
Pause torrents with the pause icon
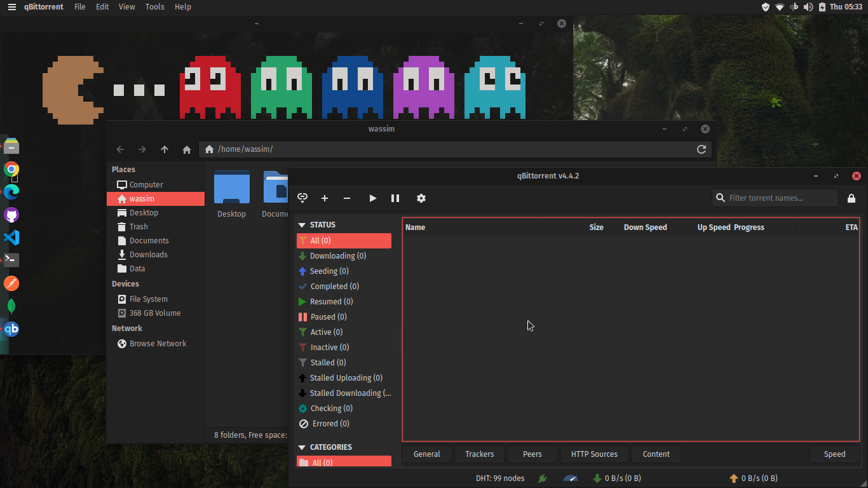click(395, 198)
